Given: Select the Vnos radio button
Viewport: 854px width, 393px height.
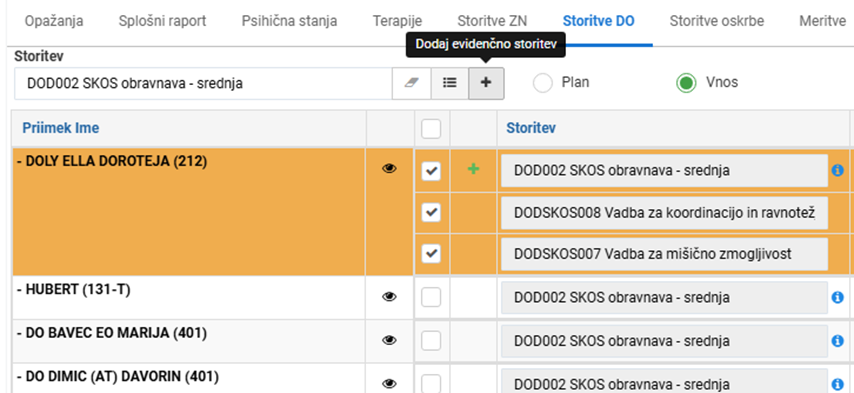Looking at the screenshot, I should tap(686, 83).
